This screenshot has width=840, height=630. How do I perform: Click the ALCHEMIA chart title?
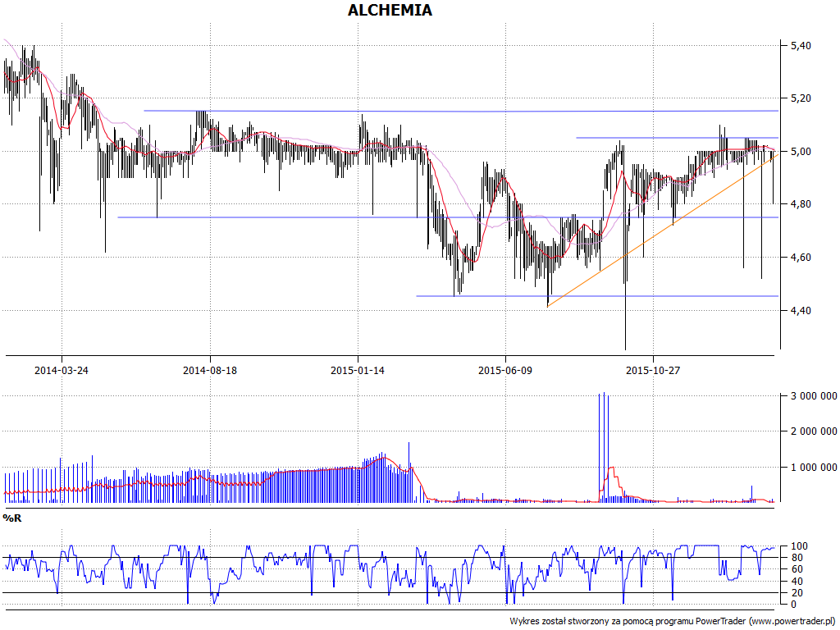tap(390, 10)
